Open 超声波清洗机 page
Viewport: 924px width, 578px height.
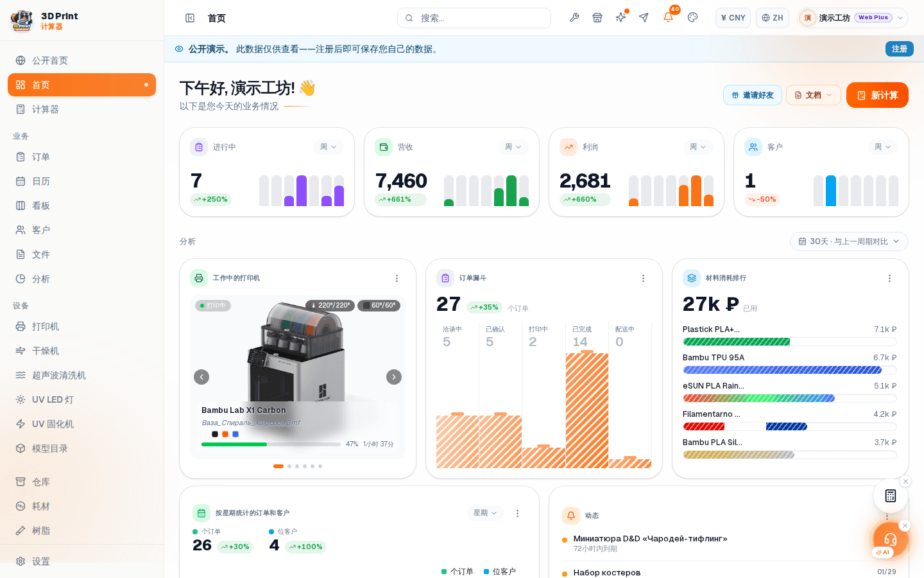[81, 375]
